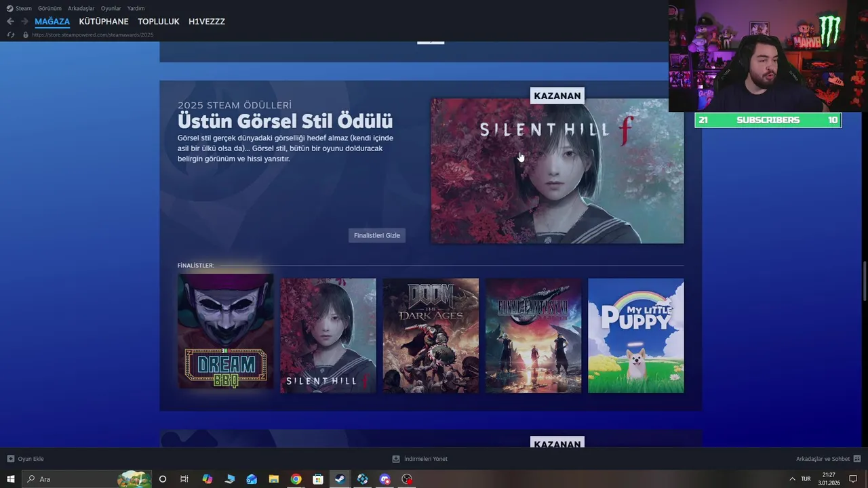Click the 2025 STEAM ÖDÜLLERİ text
The width and height of the screenshot is (868, 488).
pos(235,105)
